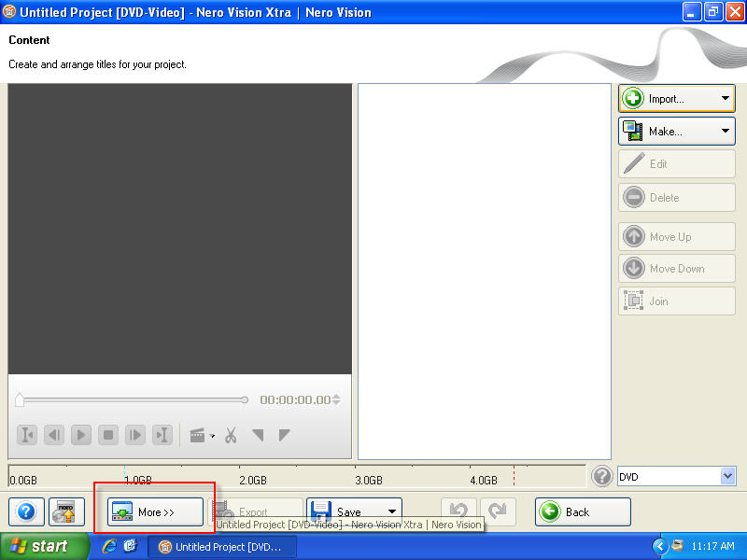Expand the Make dropdown arrow

click(x=726, y=132)
